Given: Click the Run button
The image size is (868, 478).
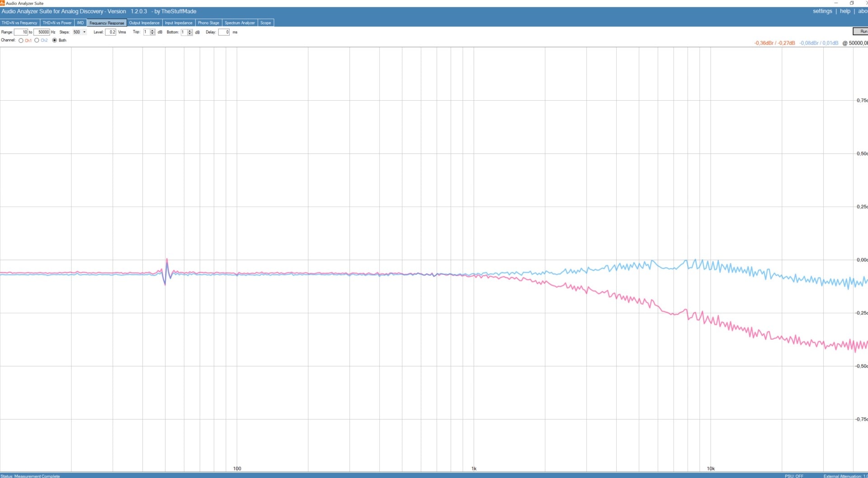Looking at the screenshot, I should [x=861, y=31].
